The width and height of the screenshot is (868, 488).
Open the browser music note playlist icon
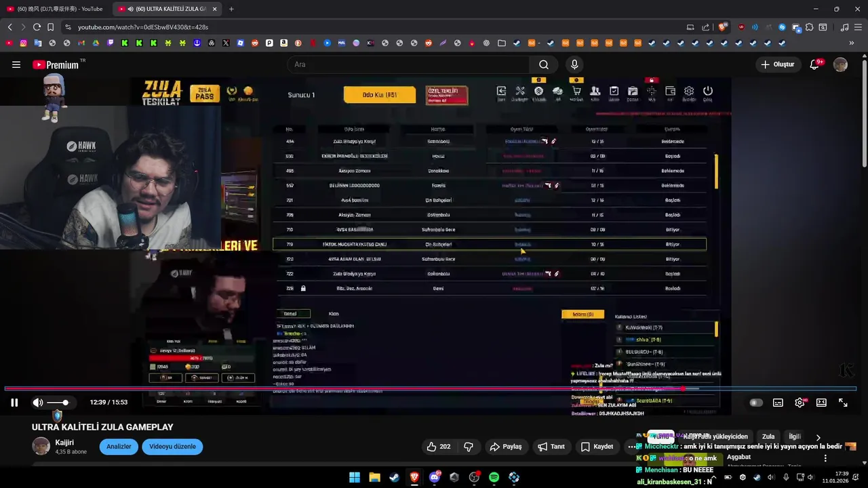pos(844,27)
